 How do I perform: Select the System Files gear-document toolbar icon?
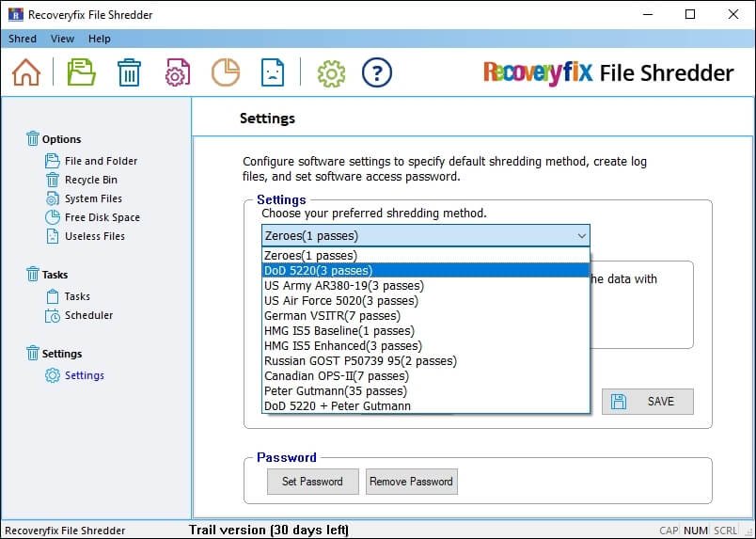(x=177, y=72)
